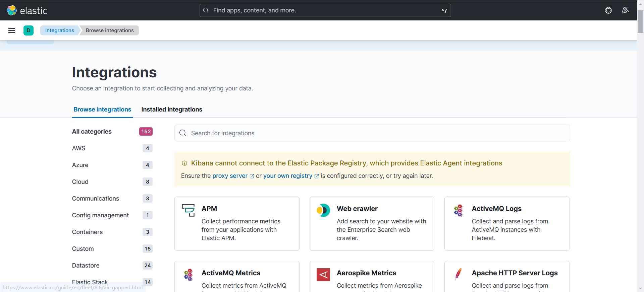Click the global Find apps search bar
This screenshot has height=292, width=644.
[x=325, y=10]
